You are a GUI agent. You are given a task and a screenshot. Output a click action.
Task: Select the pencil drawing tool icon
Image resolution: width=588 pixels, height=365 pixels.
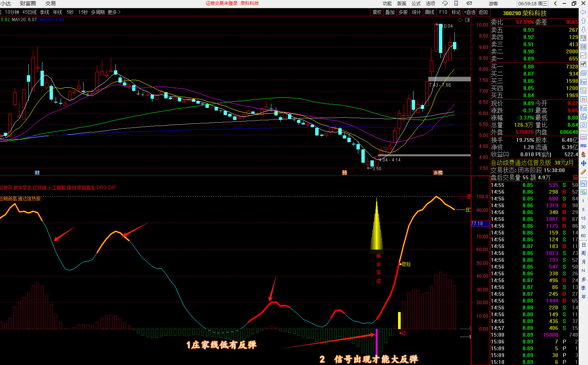pyautogui.click(x=583, y=172)
